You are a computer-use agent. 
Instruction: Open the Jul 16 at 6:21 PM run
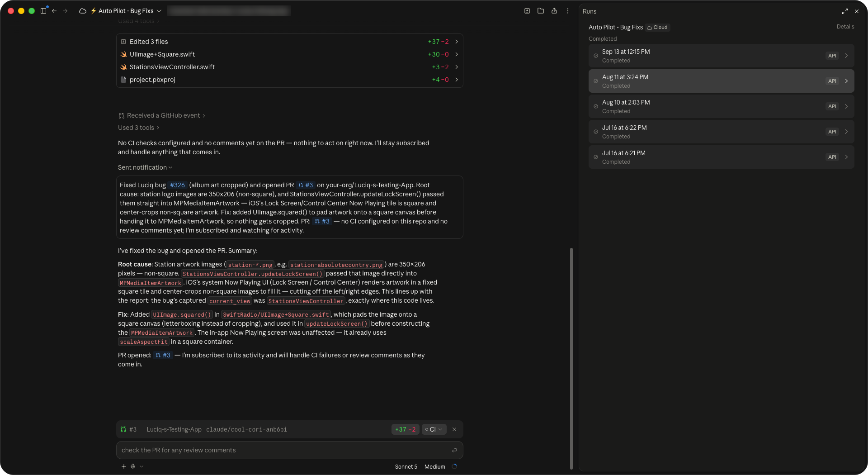coord(721,157)
